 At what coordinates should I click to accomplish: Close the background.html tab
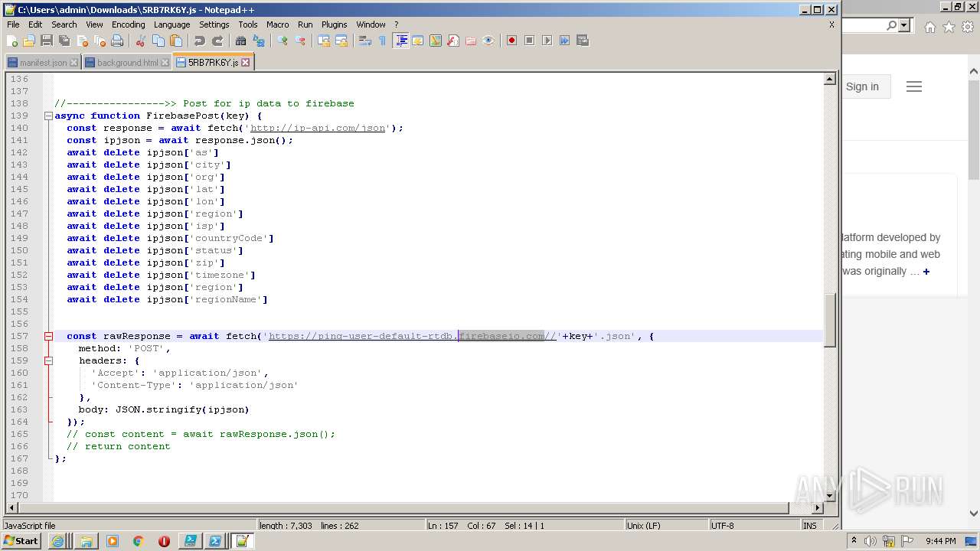click(x=165, y=63)
